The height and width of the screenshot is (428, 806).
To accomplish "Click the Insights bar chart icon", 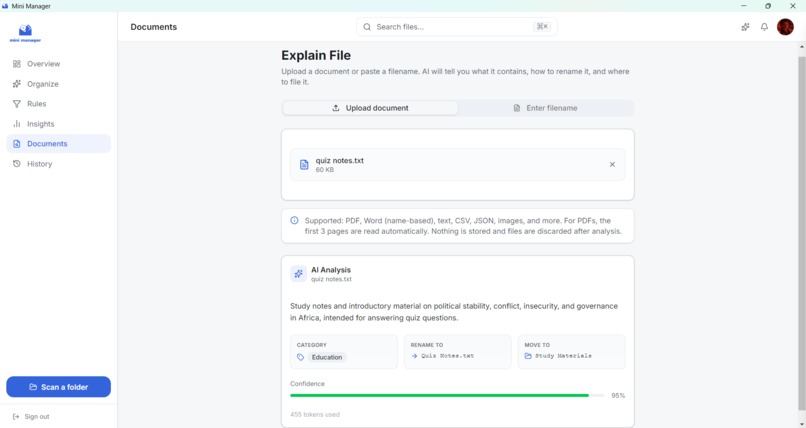I will click(17, 124).
